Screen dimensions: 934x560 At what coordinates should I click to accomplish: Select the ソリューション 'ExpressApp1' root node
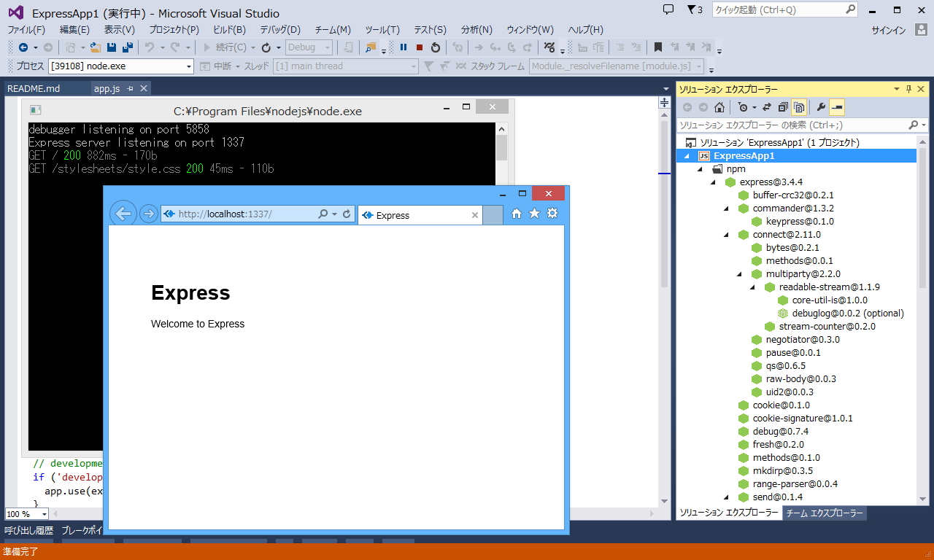779,142
